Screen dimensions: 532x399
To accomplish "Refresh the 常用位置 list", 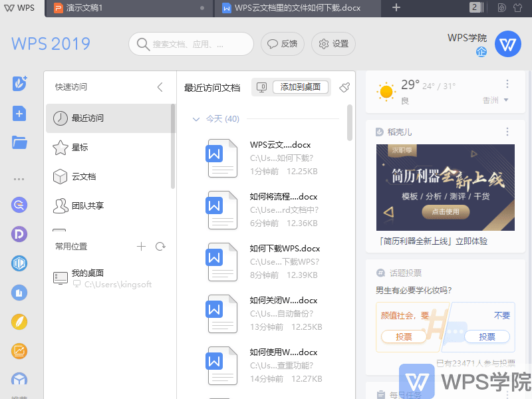I will tap(160, 246).
